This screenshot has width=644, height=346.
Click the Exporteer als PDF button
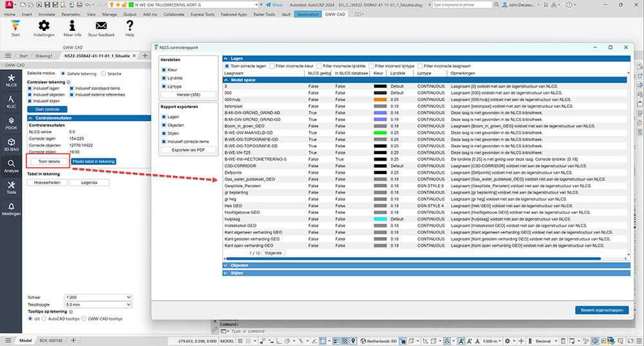point(189,150)
